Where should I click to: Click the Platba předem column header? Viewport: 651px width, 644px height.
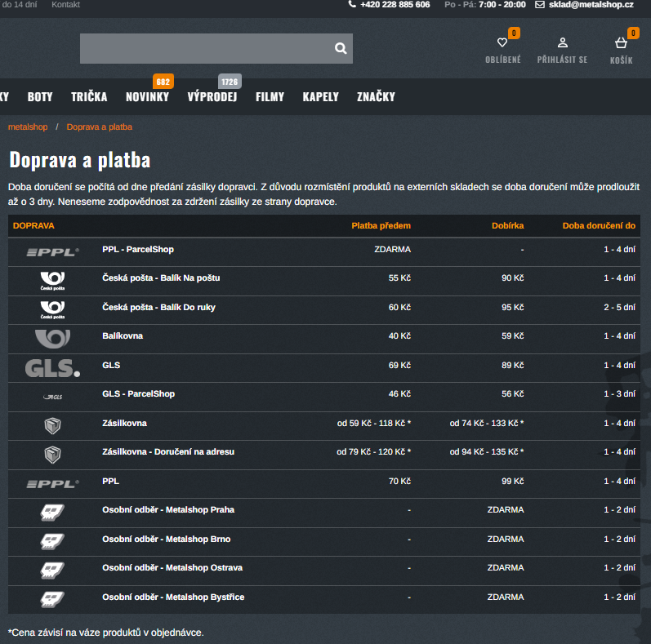click(381, 226)
